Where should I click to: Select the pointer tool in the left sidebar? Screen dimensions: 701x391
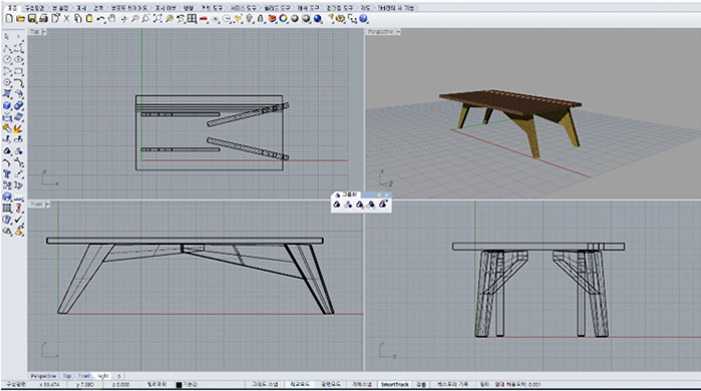click(x=7, y=36)
